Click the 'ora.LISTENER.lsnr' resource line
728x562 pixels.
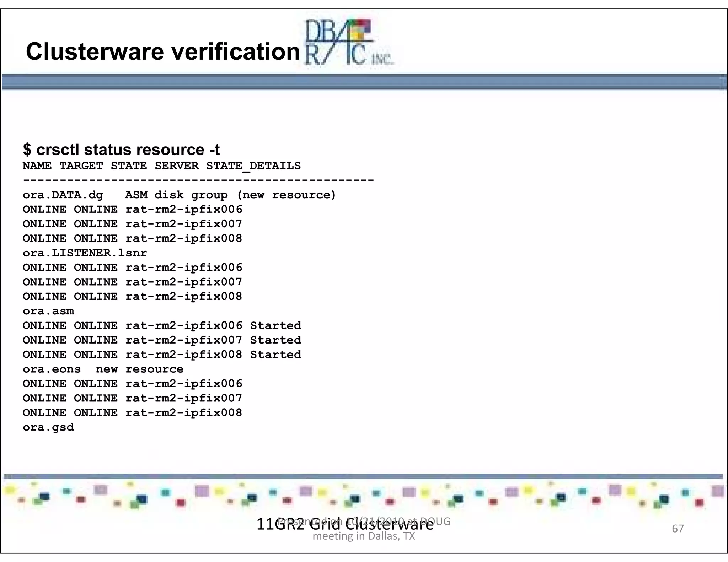85,253
